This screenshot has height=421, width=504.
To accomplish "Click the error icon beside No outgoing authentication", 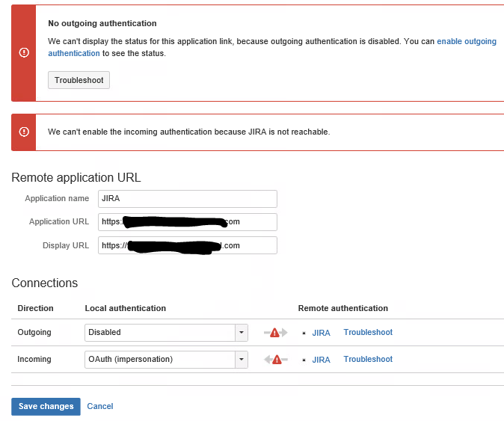I will 24,52.
